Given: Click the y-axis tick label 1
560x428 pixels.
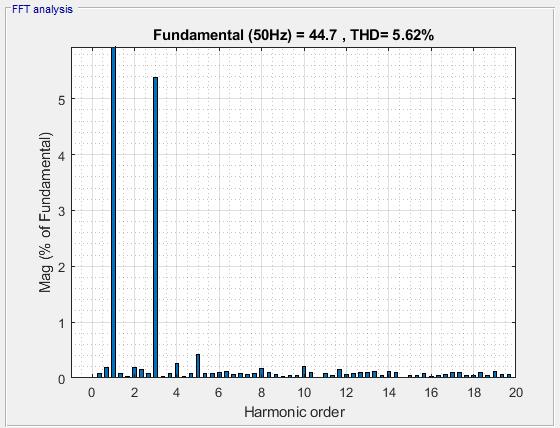Looking at the screenshot, I should (x=61, y=324).
